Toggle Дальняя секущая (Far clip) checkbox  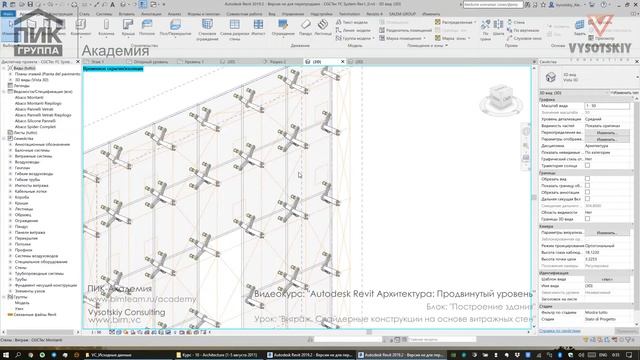tap(587, 199)
